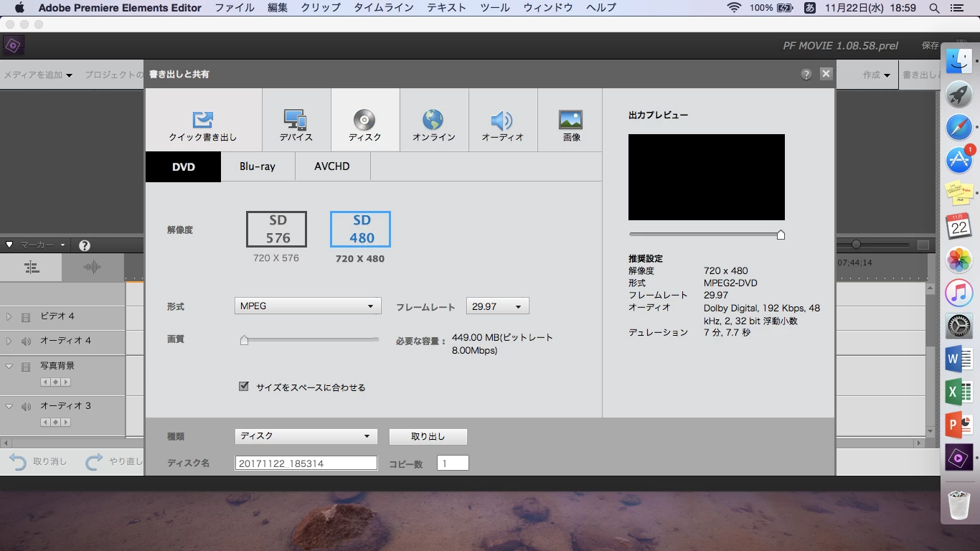Click the 取り消し (Undo) button

tap(39, 461)
